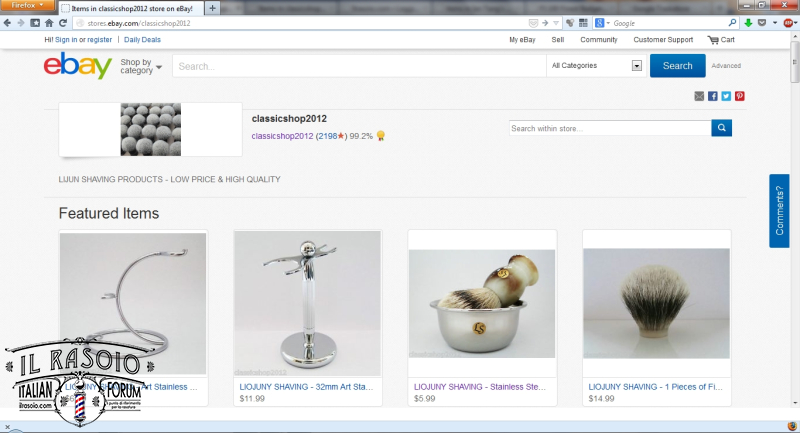Click the page vertical scrollbar thumb
The width and height of the screenshot is (800, 433).
point(795,61)
